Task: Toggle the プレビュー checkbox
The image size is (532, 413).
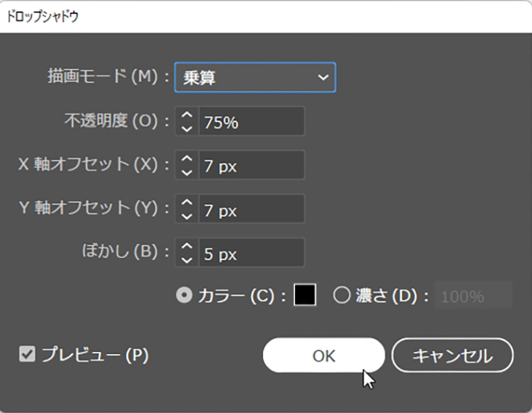Action: [27, 355]
